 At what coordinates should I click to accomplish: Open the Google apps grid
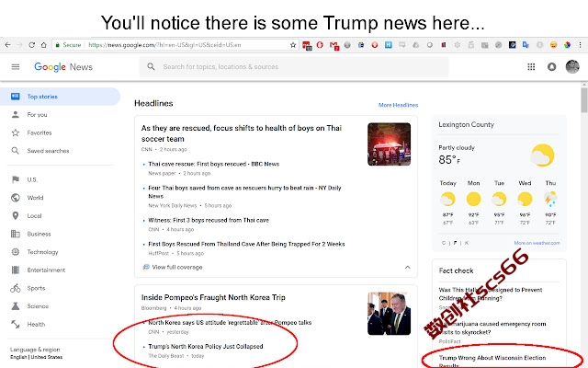531,67
